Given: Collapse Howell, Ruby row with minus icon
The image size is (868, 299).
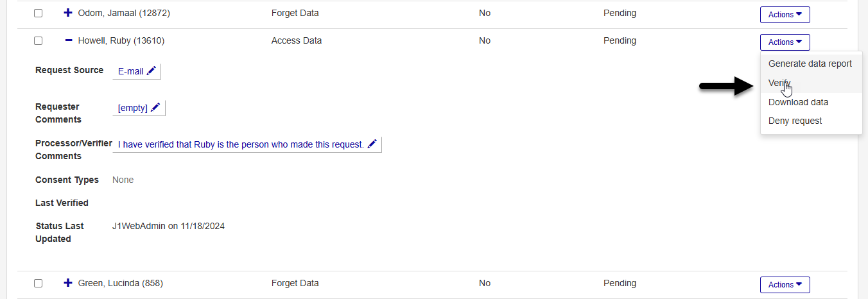Looking at the screenshot, I should [x=69, y=40].
